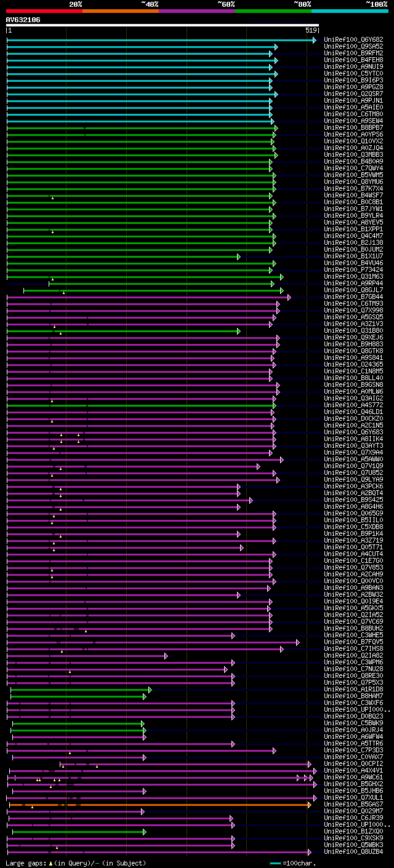This screenshot has width=394, height=868.
Task: Select hit label UniRef100_B9YLR4
Action: (x=353, y=216)
